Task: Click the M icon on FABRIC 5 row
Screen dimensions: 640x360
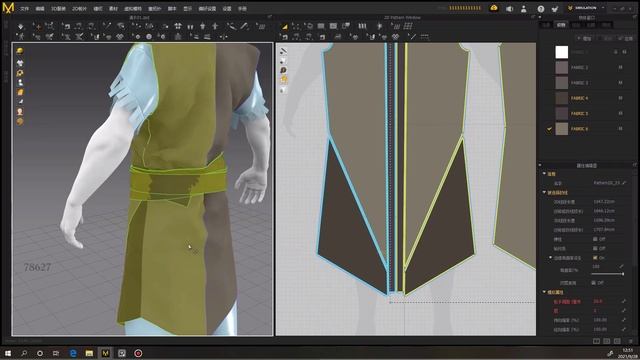Action: coord(620,113)
